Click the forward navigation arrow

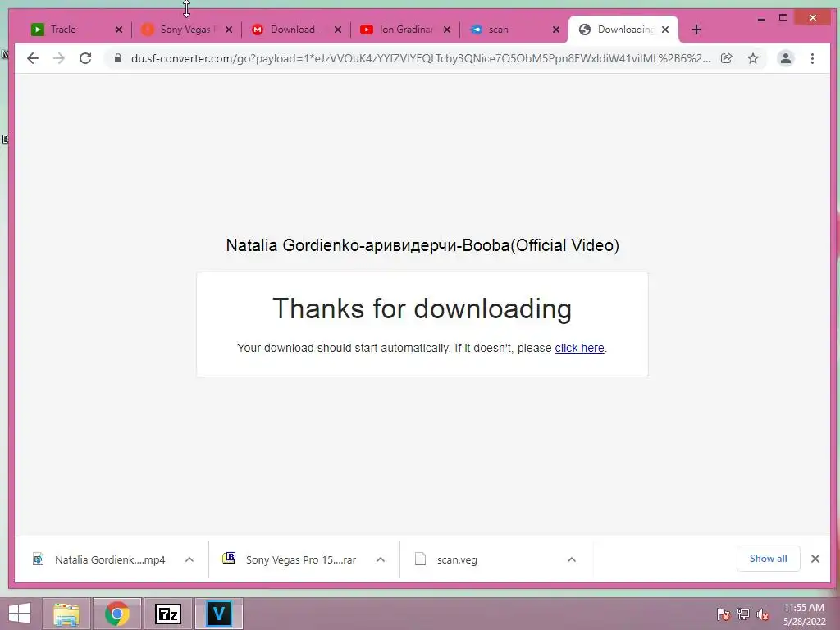(x=59, y=58)
